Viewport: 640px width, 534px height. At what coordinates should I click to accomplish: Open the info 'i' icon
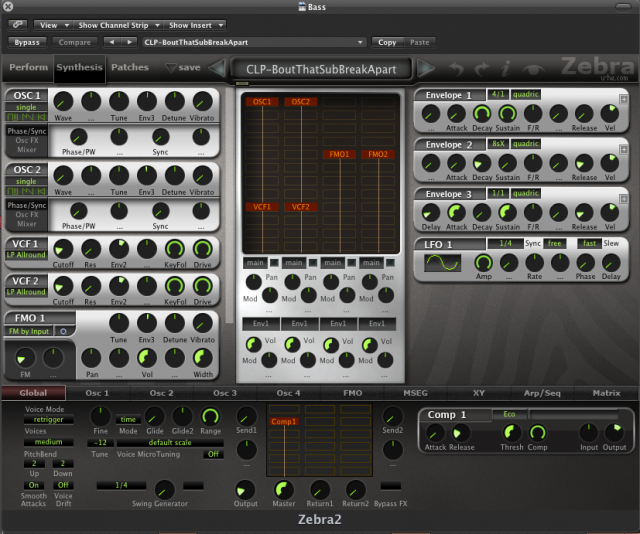click(508, 69)
